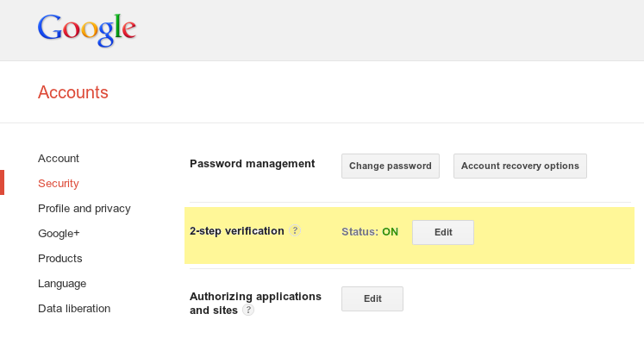Click the Status: ON text
Screen dimensions: 644x339
[370, 232]
